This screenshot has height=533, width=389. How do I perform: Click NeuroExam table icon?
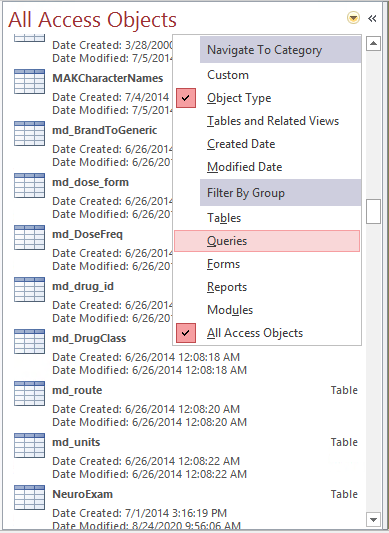tap(30, 498)
